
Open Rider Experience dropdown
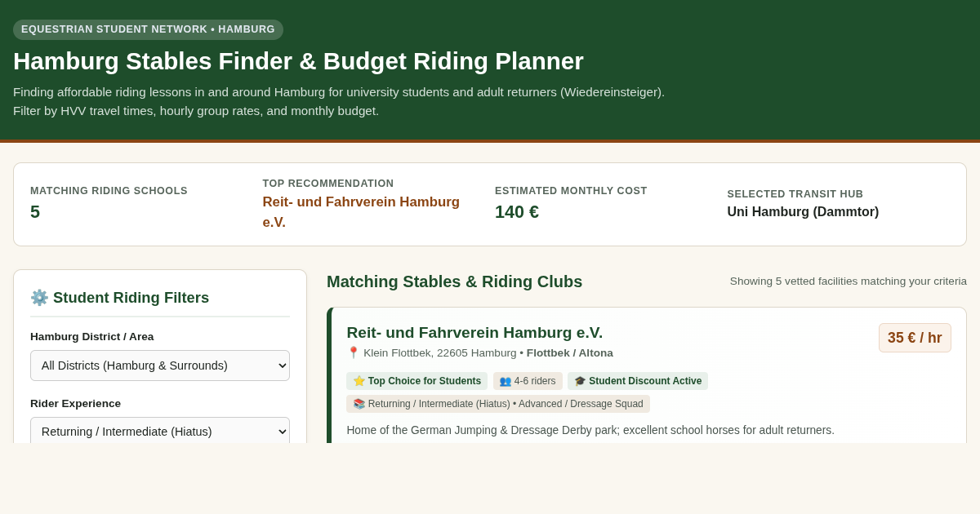click(160, 430)
